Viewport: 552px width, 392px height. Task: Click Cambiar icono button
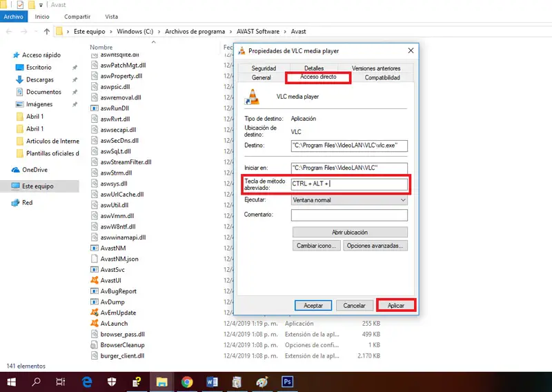tap(316, 246)
